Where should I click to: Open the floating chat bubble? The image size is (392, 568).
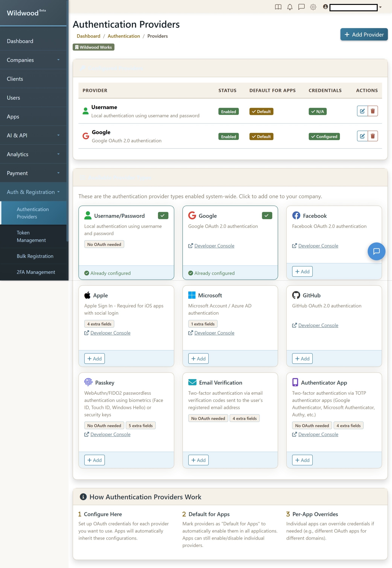376,251
